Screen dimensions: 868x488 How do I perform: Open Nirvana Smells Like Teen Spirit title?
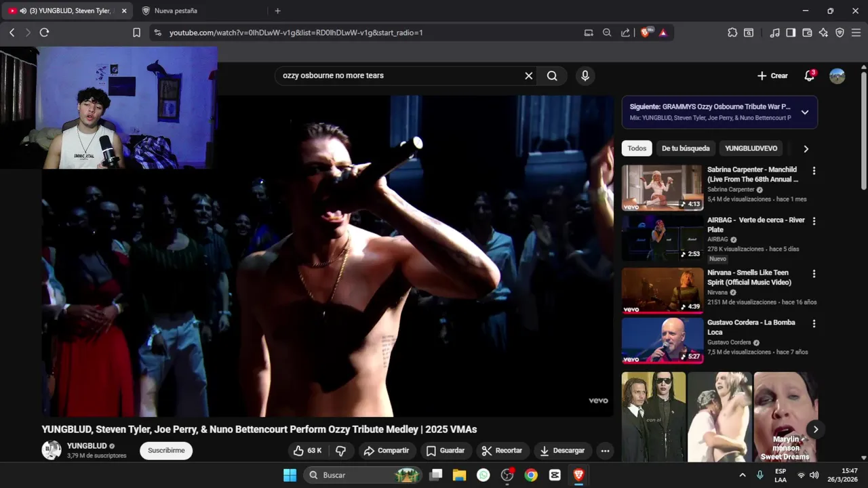click(x=749, y=277)
